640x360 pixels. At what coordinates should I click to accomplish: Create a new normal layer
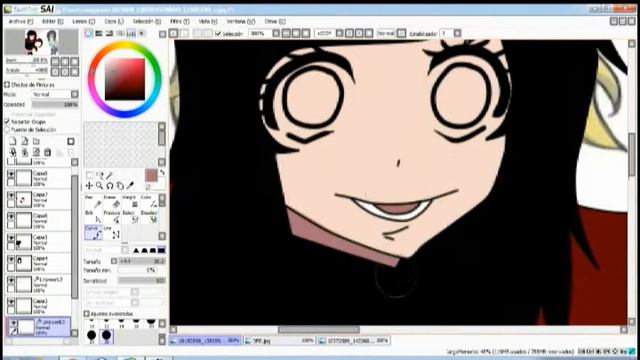tap(13, 141)
